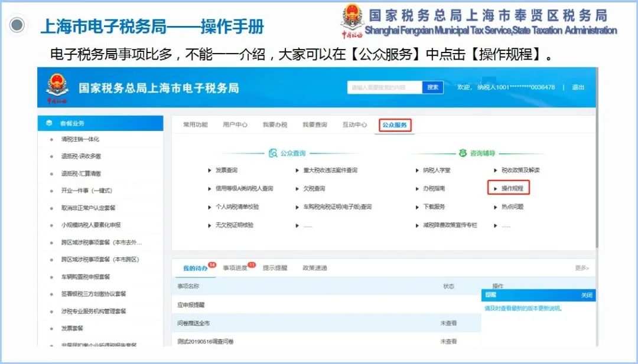Image resolution: width=638 pixels, height=364 pixels.
Task: Select the 套餐业务 sidebar header
Action: coord(100,123)
